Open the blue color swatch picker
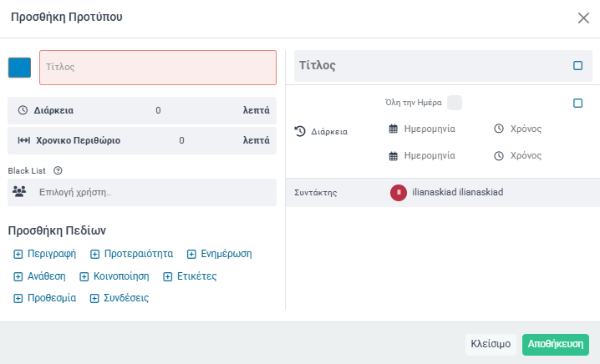Image resolution: width=600 pixels, height=364 pixels. point(19,68)
